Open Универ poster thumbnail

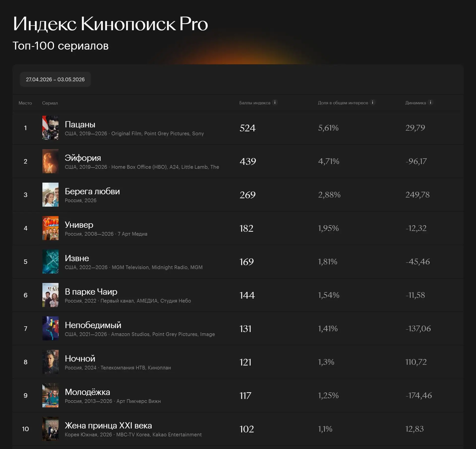point(50,228)
